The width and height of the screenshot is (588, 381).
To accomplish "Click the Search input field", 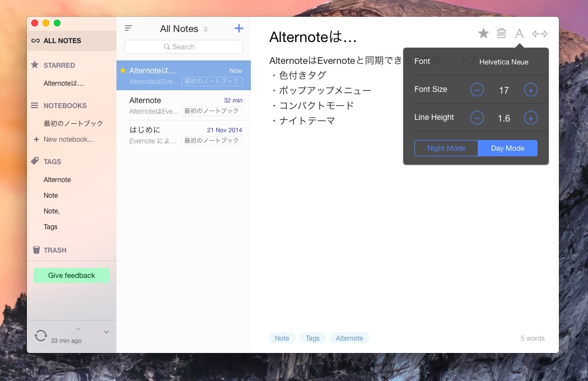I will [183, 47].
